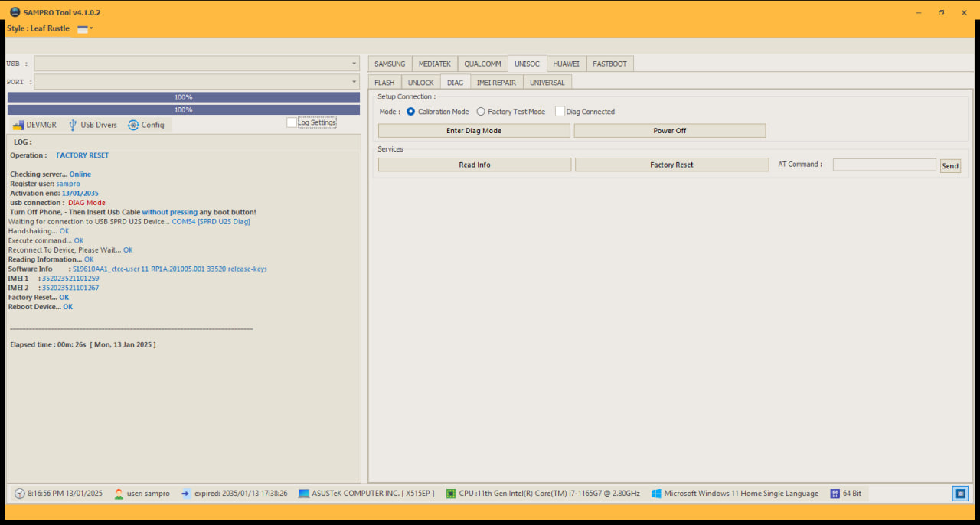
Task: Select Factory Test Mode radio button
Action: click(x=481, y=112)
